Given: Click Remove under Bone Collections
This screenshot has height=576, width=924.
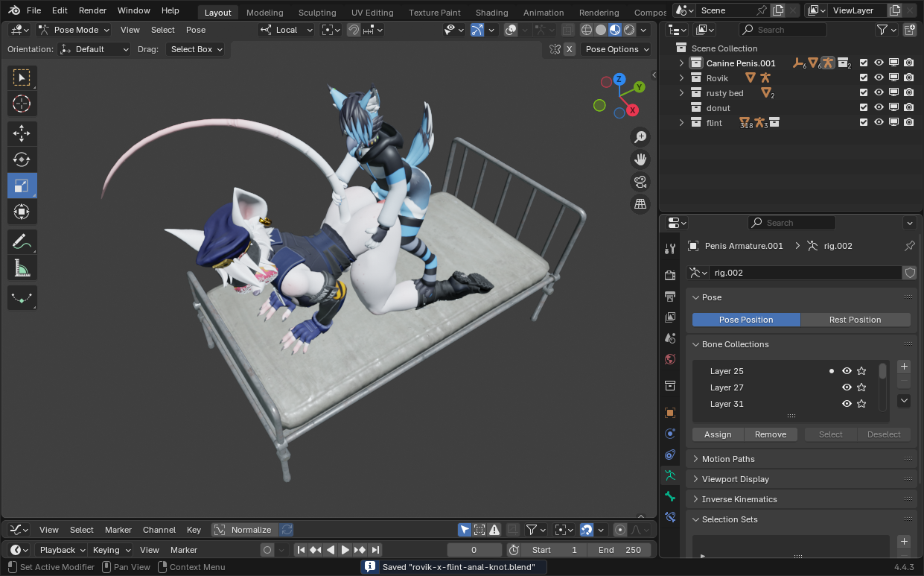Looking at the screenshot, I should [x=771, y=434].
